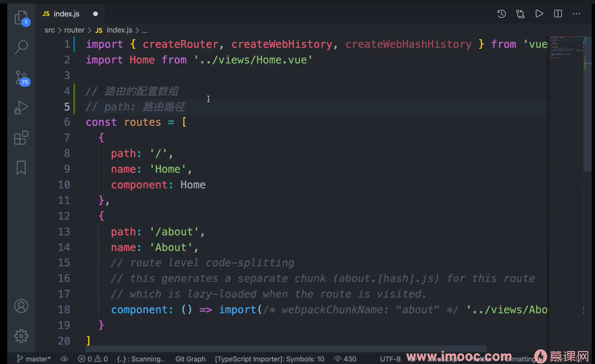Show file history timeline icon
Viewport: 595px width, 364px height.
point(501,14)
